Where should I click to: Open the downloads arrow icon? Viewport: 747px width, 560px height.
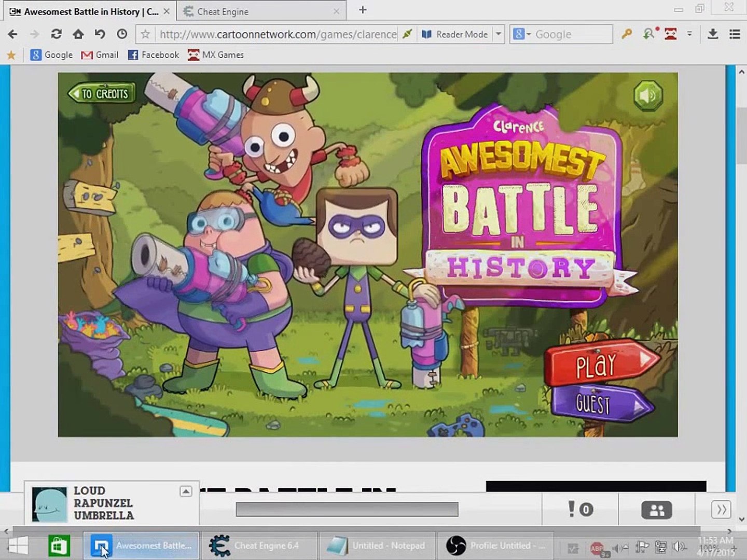click(713, 34)
